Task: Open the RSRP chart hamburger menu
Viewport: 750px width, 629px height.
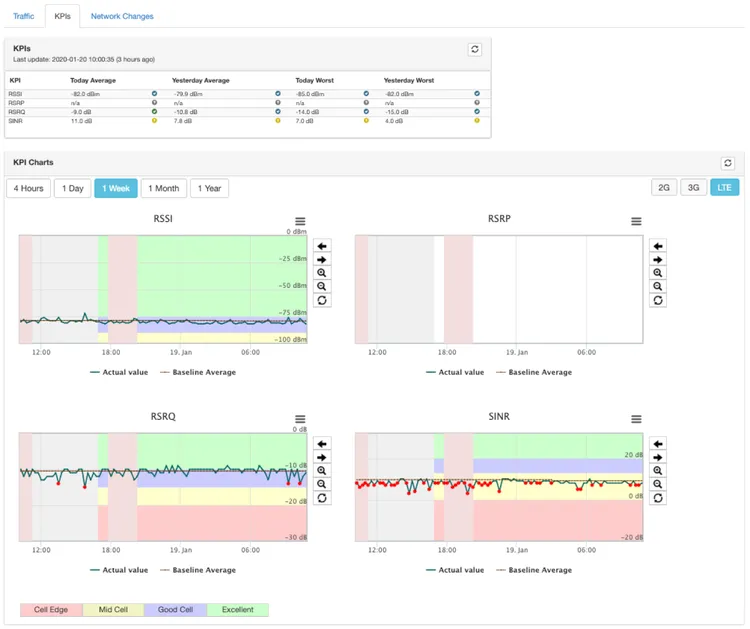Action: click(636, 222)
